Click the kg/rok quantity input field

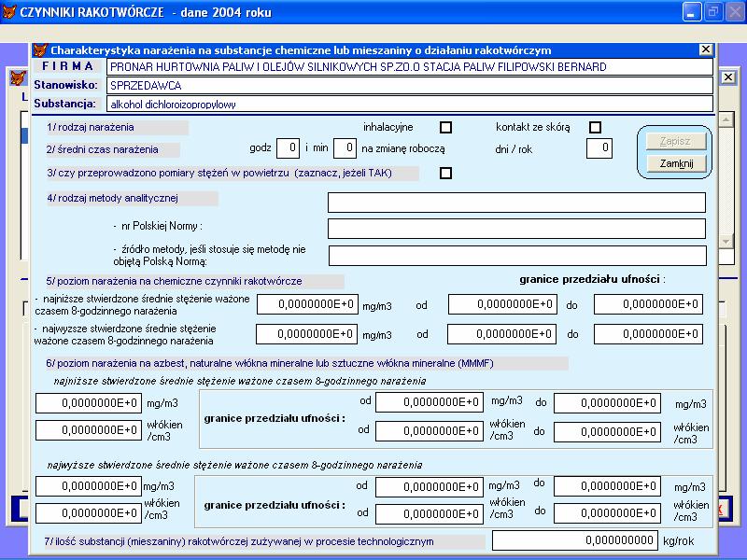click(x=575, y=540)
